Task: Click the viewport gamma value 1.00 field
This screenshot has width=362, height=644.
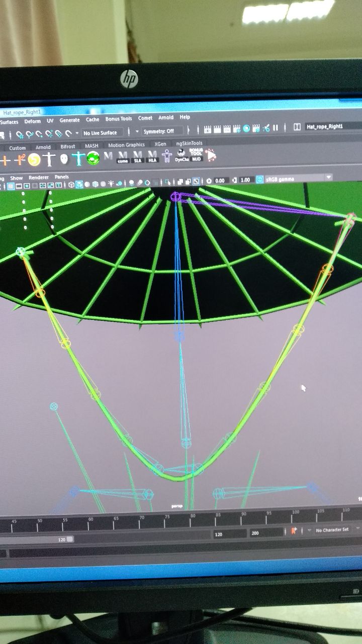Action: (x=245, y=180)
